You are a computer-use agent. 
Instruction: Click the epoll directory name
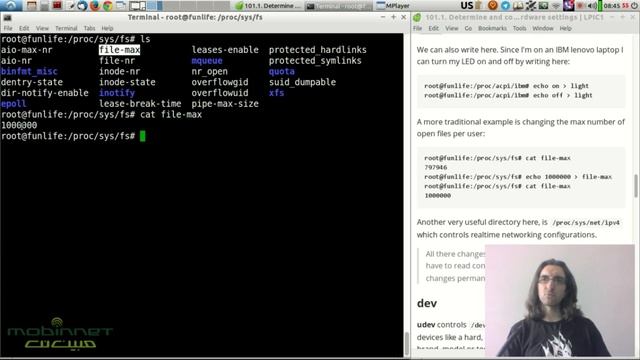(x=13, y=104)
